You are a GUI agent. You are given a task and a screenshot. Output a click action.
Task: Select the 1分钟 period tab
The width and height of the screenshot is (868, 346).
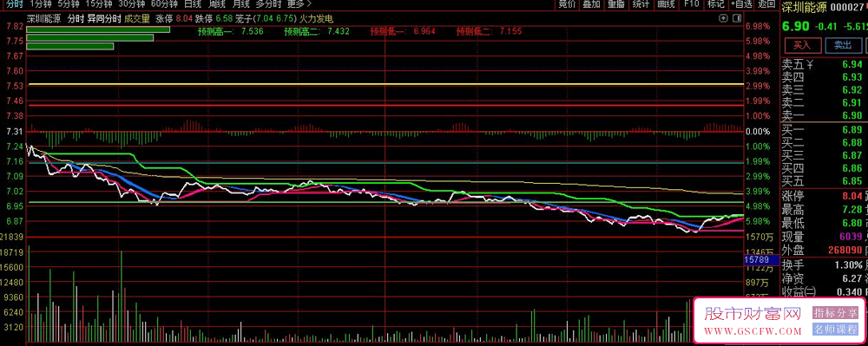(x=41, y=4)
